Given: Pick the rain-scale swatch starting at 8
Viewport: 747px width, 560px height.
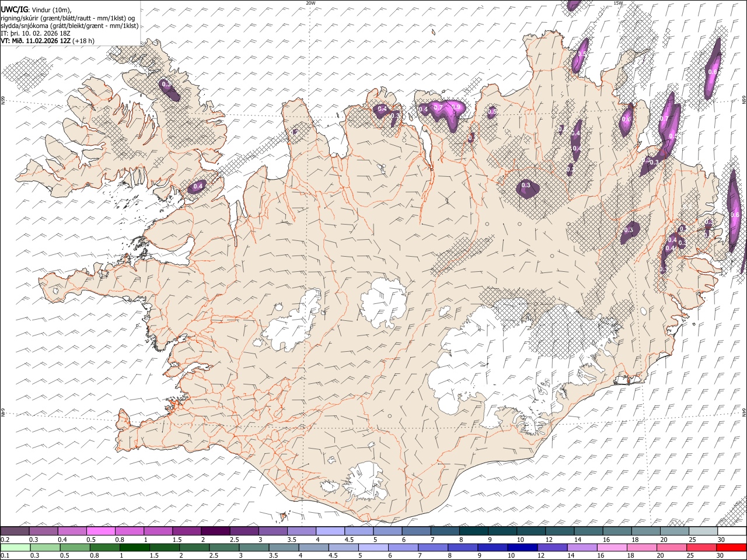Looking at the screenshot, I should coord(463,547).
